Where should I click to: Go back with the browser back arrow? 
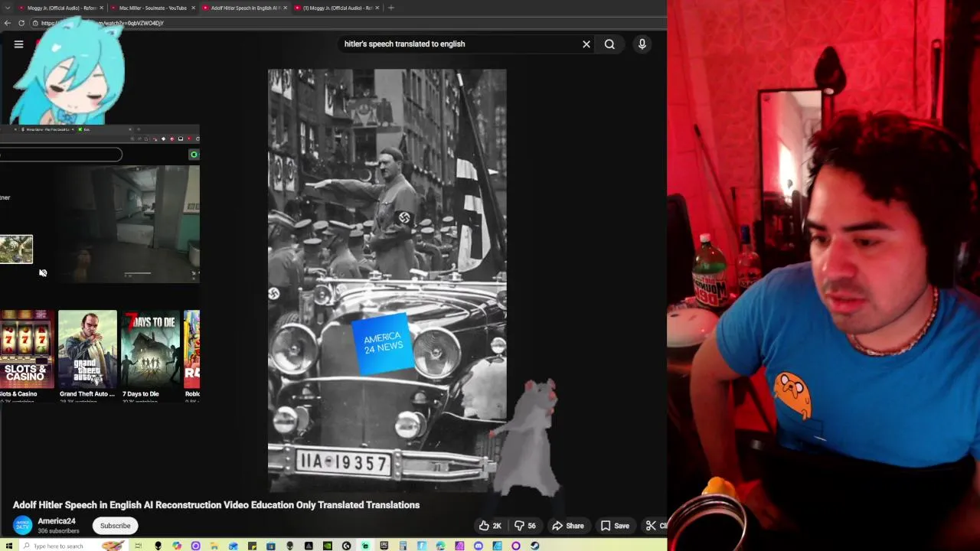pos(7,23)
